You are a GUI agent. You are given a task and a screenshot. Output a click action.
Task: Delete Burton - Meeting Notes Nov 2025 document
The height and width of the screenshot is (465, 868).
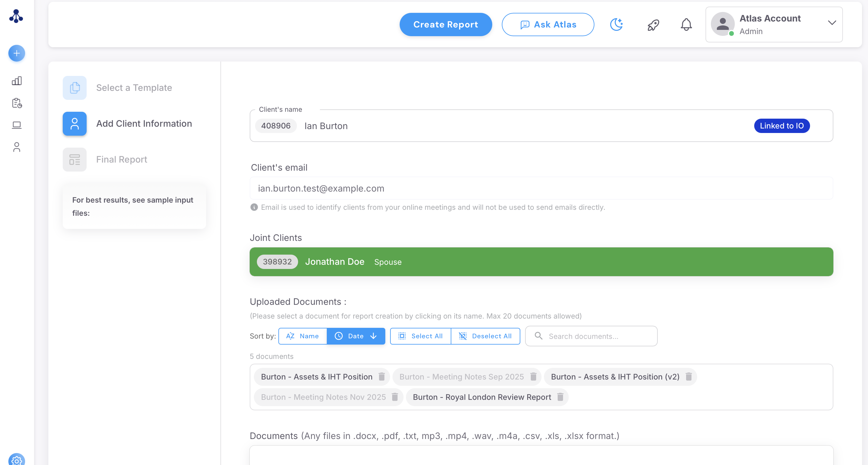point(395,397)
